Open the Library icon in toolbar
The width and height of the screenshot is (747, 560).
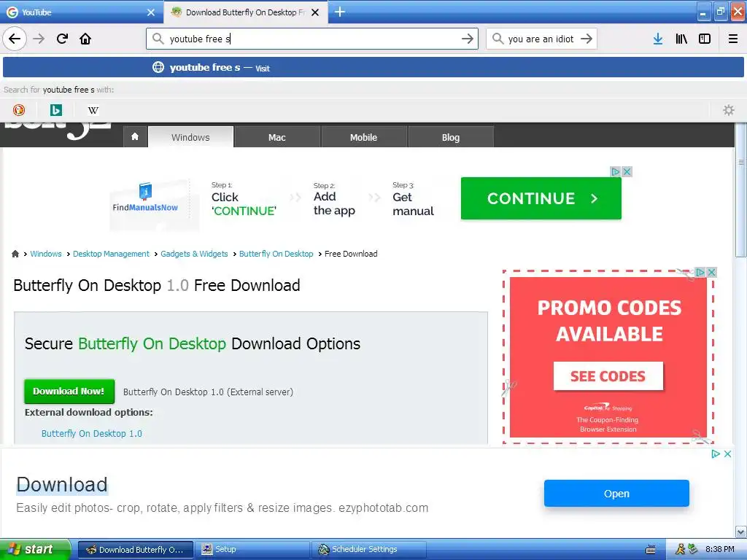[x=681, y=39]
